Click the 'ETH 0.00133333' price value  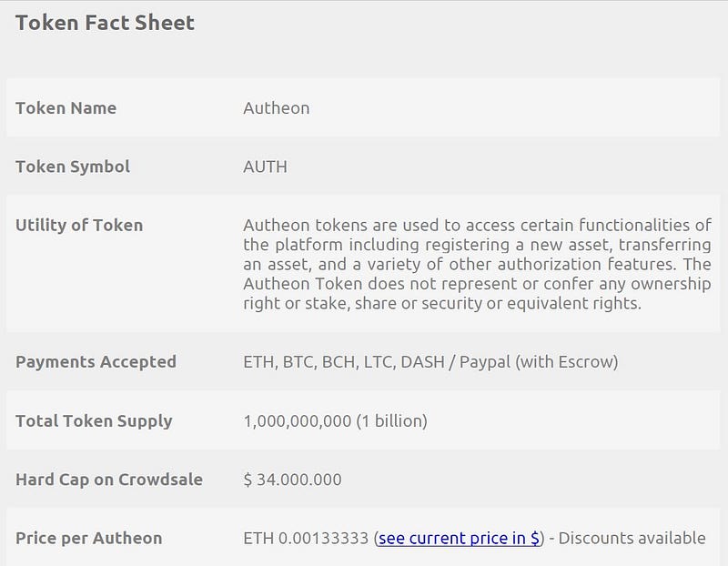tap(306, 538)
